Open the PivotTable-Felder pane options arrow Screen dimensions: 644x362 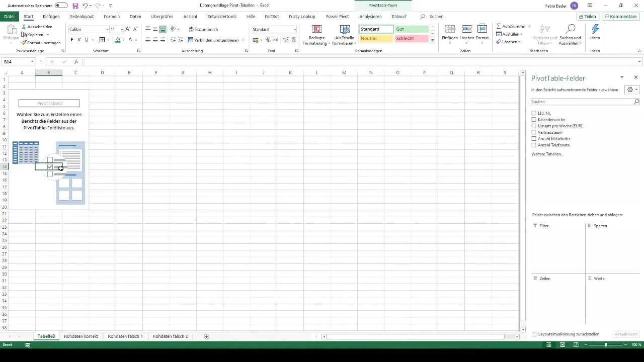622,77
